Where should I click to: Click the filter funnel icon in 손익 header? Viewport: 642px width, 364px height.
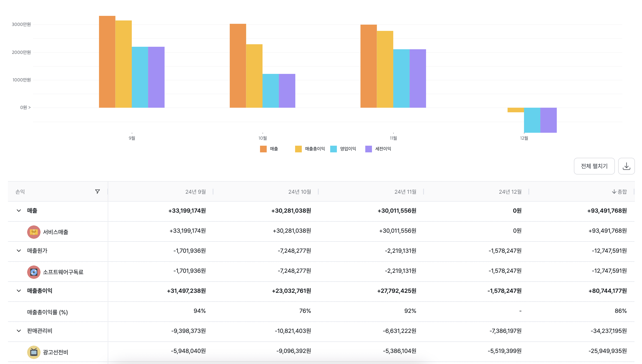click(98, 192)
